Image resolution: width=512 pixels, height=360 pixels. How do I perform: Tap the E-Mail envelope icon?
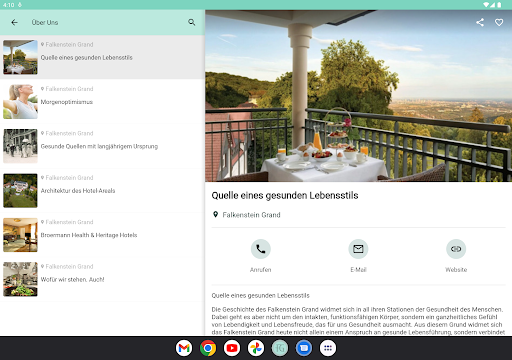(x=358, y=249)
